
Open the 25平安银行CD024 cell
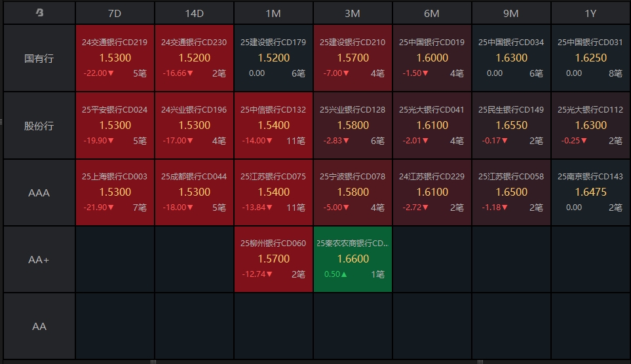[x=115, y=125]
